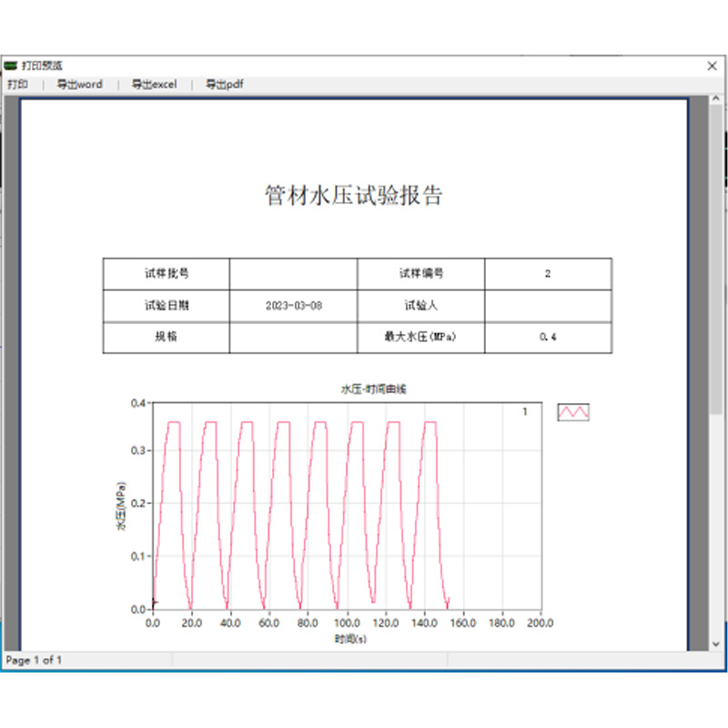Click the x-axis label 时间(s)
Image resolution: width=728 pixels, height=728 pixels.
(350, 640)
